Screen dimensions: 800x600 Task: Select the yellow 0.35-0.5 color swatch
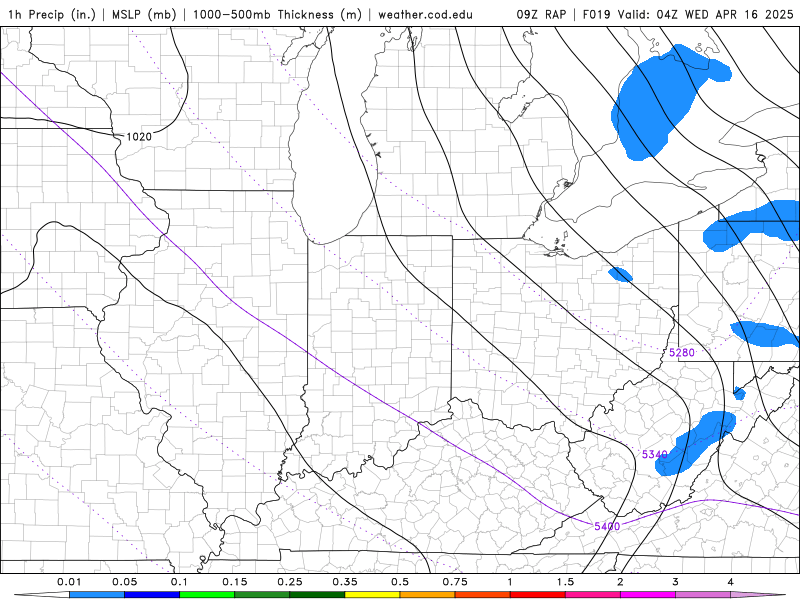[372, 595]
